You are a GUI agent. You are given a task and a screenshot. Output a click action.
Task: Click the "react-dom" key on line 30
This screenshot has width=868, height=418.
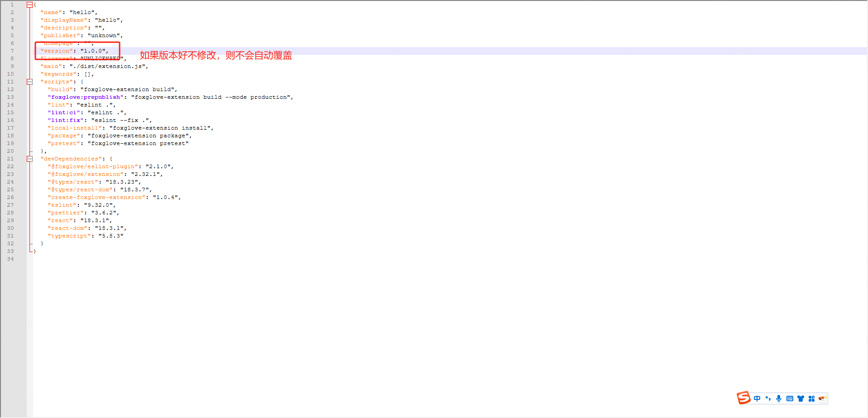[x=68, y=228]
